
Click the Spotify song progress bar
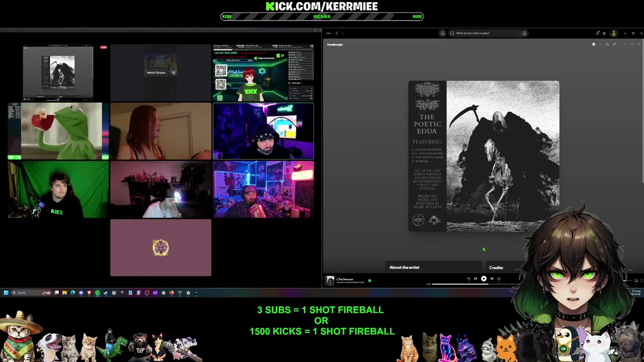(x=483, y=284)
